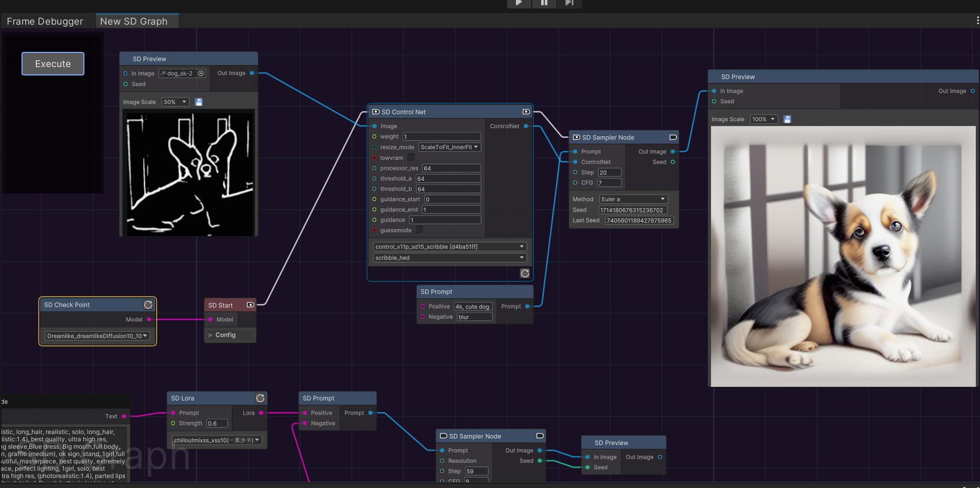Click the object picker icon beside dog_sk-2

point(201,73)
